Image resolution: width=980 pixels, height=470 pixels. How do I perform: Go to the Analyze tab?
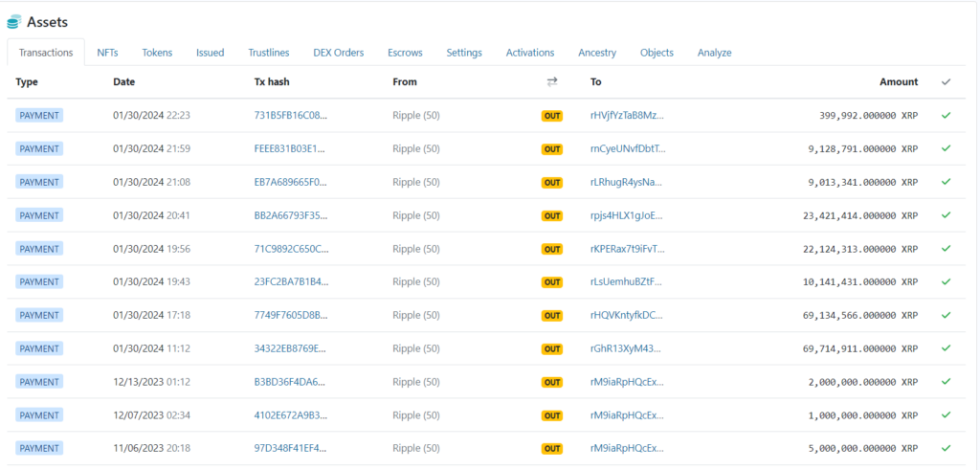714,53
